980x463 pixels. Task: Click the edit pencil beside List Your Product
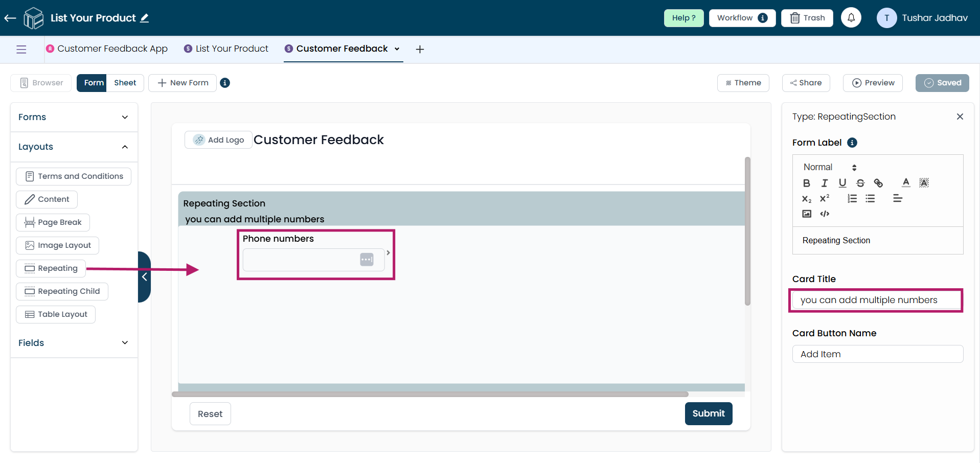pos(145,18)
